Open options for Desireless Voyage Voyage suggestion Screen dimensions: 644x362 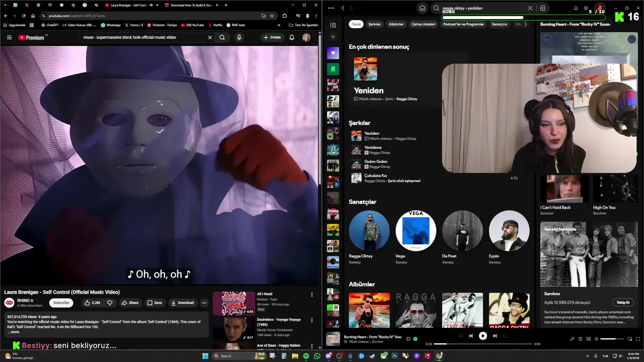311,320
